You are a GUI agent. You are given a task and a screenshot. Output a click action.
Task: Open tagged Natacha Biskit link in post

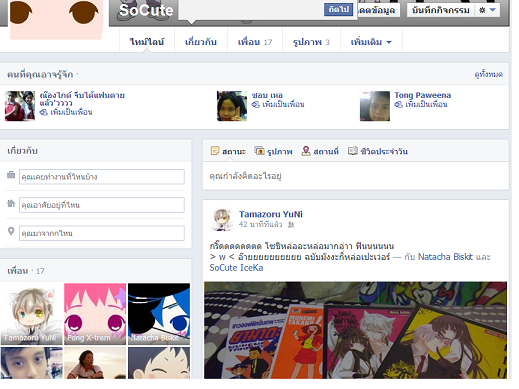(445, 257)
